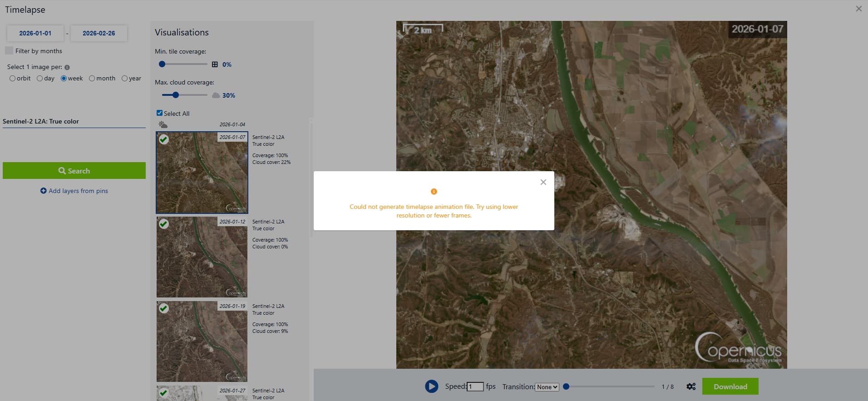
Task: Enable Filter by months checkbox
Action: pyautogui.click(x=9, y=50)
